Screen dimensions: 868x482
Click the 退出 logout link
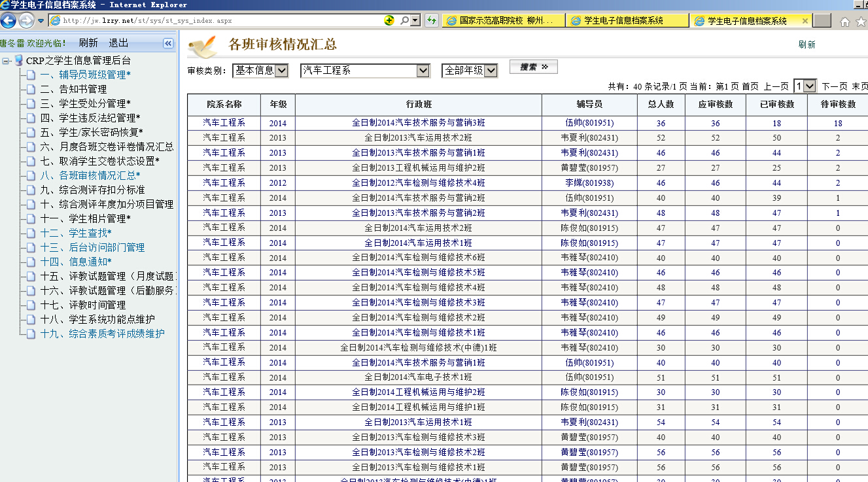point(118,43)
